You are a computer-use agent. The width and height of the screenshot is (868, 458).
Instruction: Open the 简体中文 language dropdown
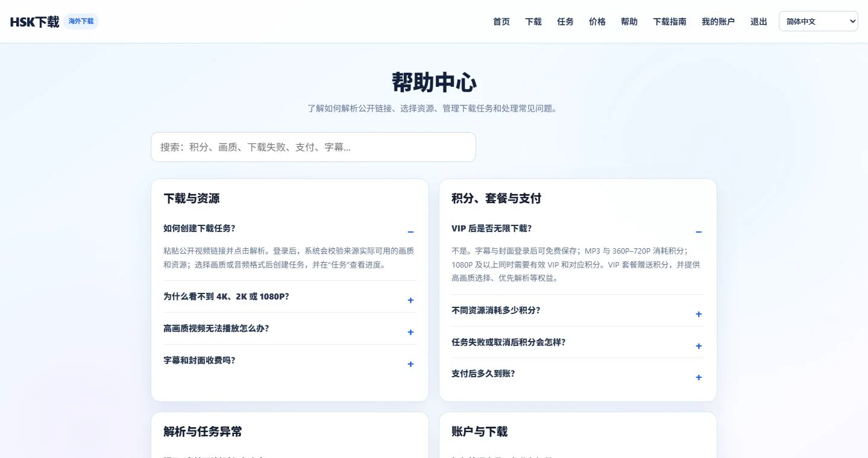pyautogui.click(x=819, y=21)
